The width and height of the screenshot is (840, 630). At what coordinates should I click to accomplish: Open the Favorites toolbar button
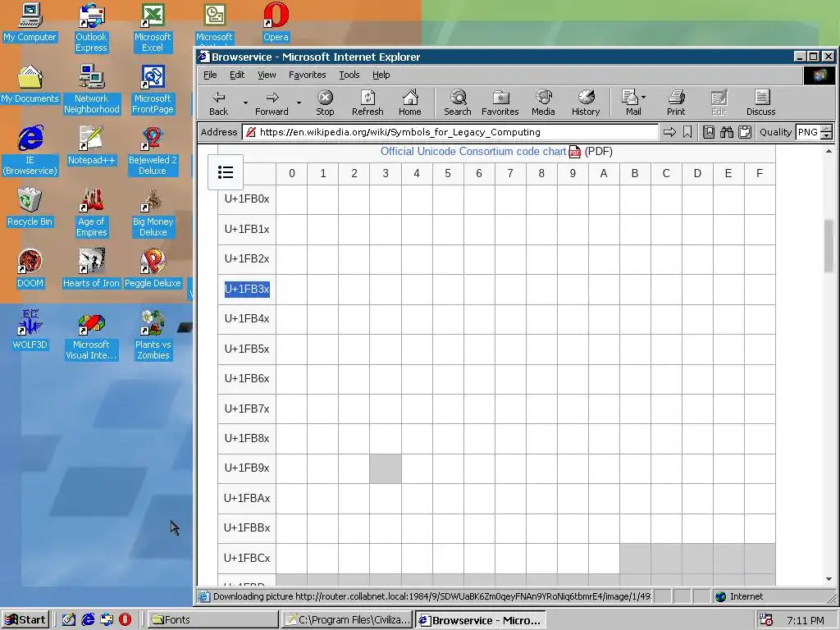pos(500,103)
